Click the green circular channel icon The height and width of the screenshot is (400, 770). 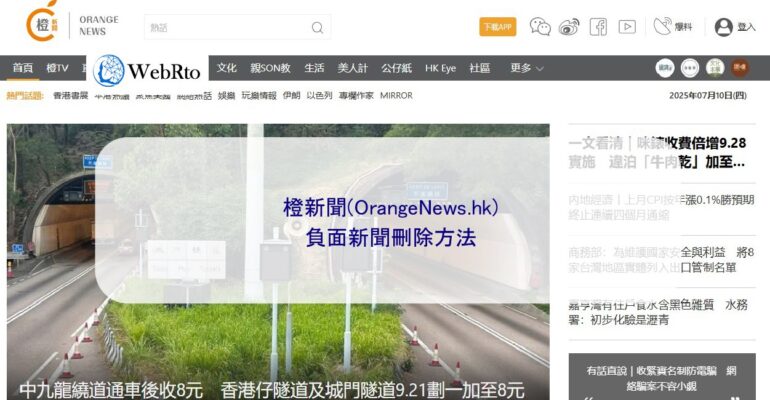pyautogui.click(x=715, y=68)
